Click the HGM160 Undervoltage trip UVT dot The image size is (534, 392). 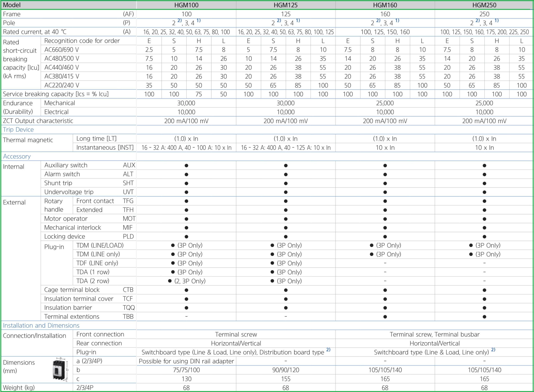pos(385,192)
